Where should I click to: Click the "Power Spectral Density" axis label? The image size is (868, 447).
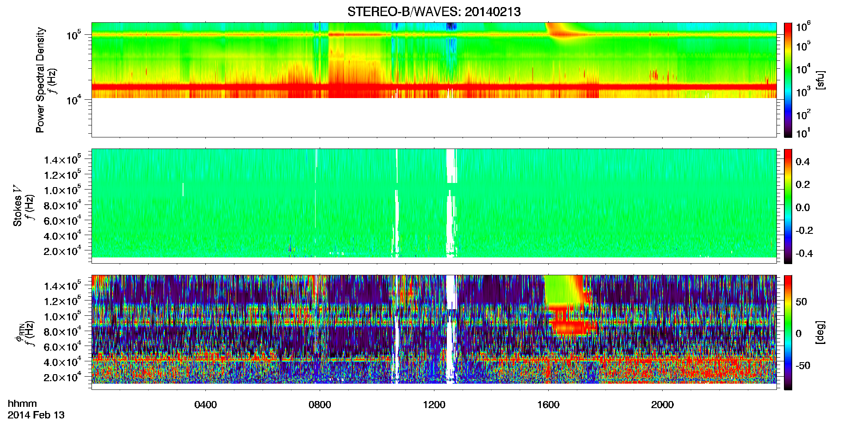coord(40,80)
